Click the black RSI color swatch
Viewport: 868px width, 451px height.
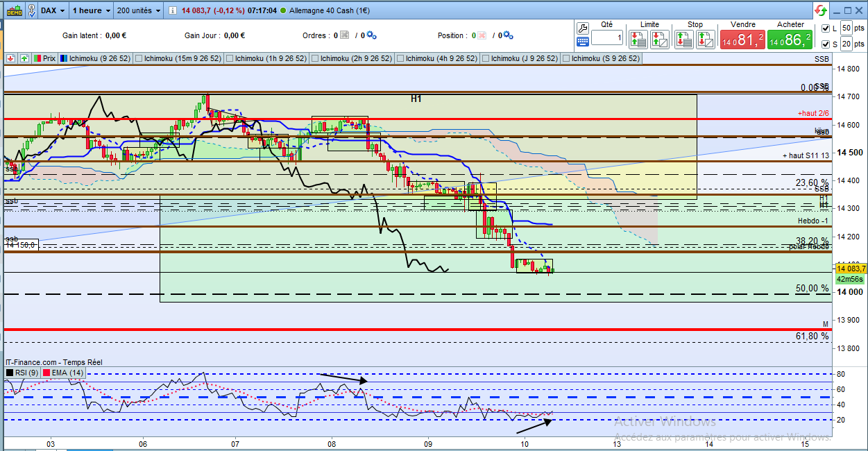click(10, 373)
